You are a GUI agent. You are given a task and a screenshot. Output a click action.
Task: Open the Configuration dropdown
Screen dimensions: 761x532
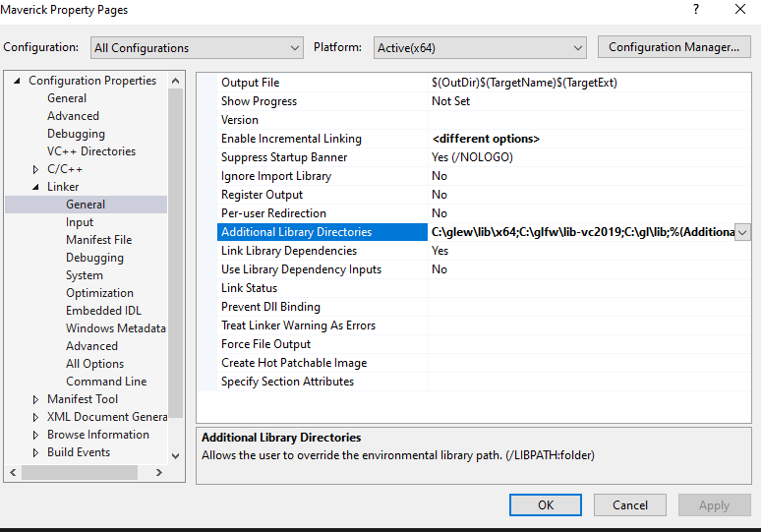(197, 47)
